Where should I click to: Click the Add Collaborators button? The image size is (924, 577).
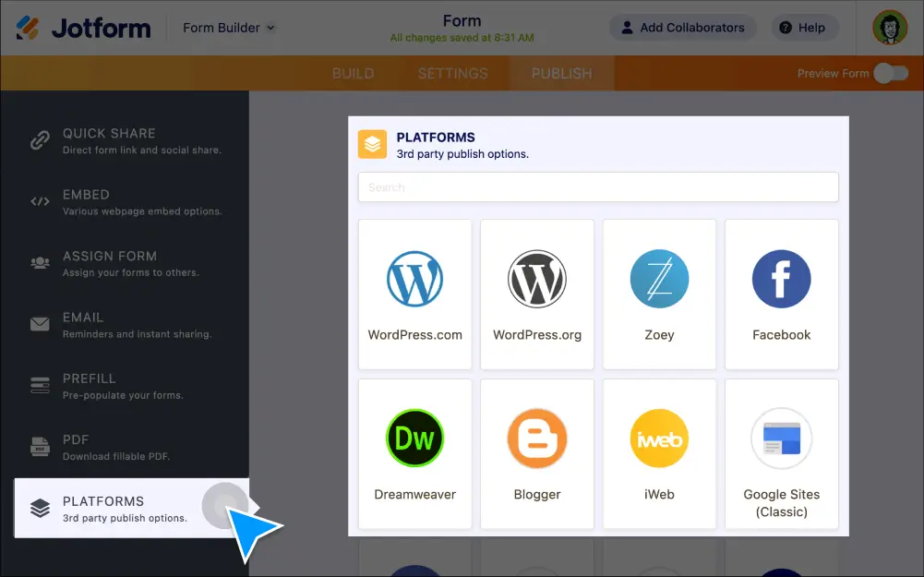[x=682, y=28]
